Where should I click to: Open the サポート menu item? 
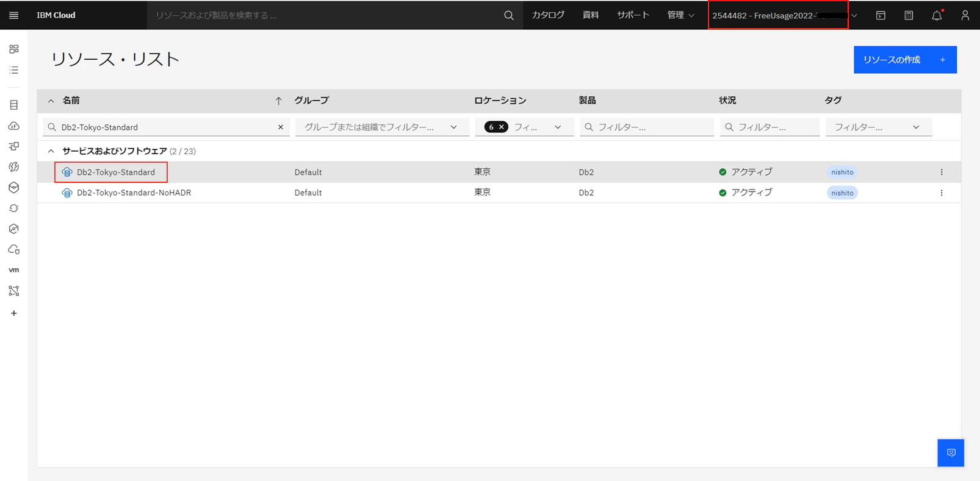(x=633, y=15)
